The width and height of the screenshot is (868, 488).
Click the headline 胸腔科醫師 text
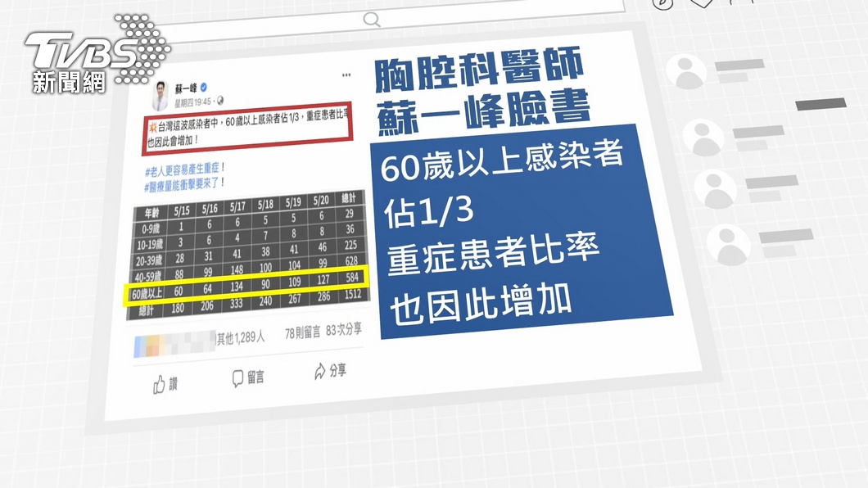pos(479,70)
